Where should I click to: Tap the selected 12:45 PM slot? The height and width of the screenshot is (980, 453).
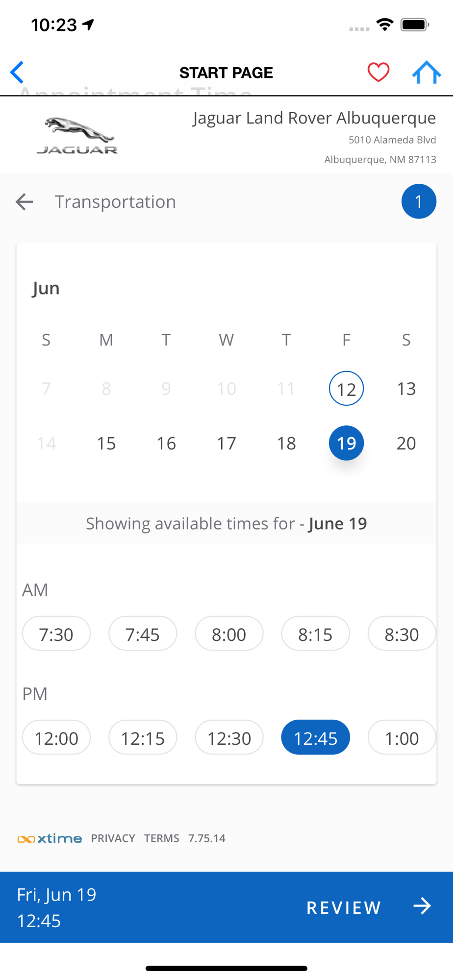tap(315, 737)
